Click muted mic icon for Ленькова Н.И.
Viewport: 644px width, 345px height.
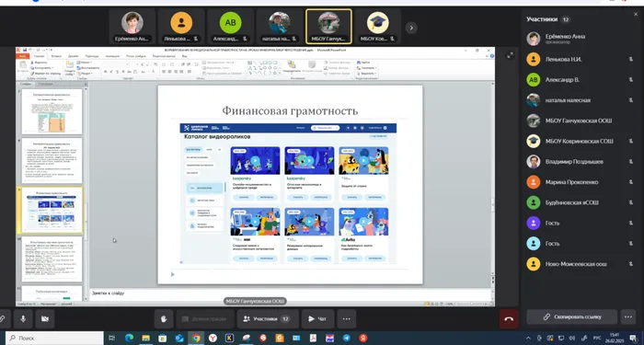pos(631,59)
